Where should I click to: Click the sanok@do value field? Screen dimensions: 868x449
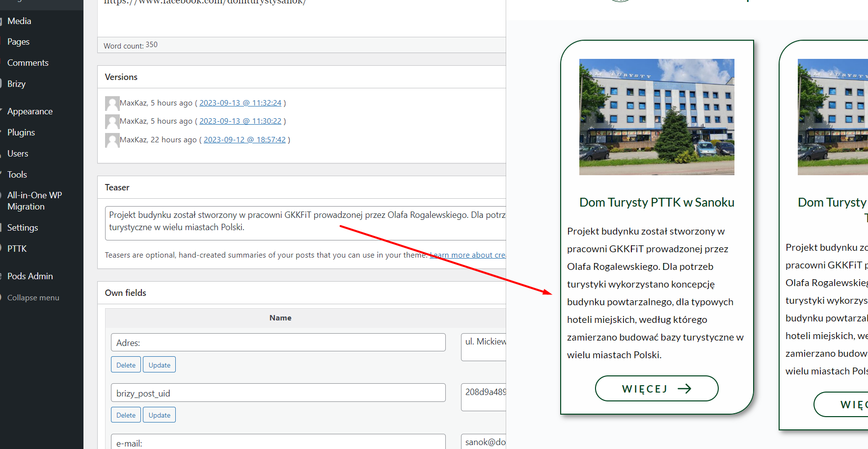[484, 442]
